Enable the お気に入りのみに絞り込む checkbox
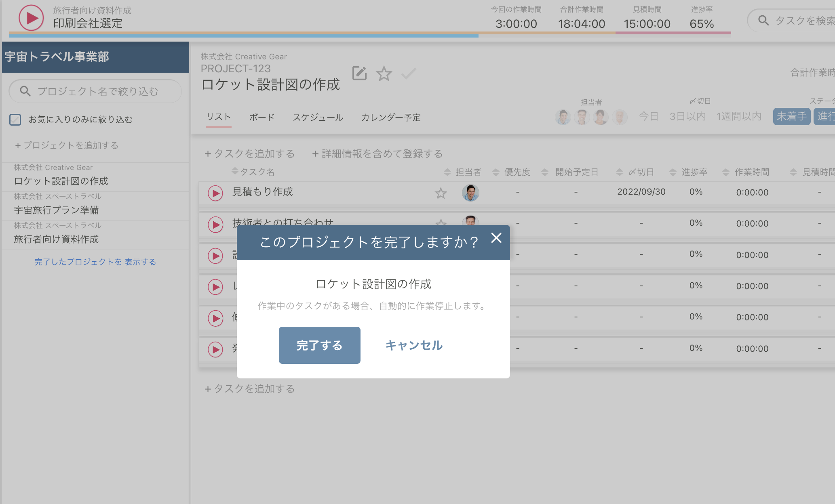The image size is (835, 504). coord(15,120)
